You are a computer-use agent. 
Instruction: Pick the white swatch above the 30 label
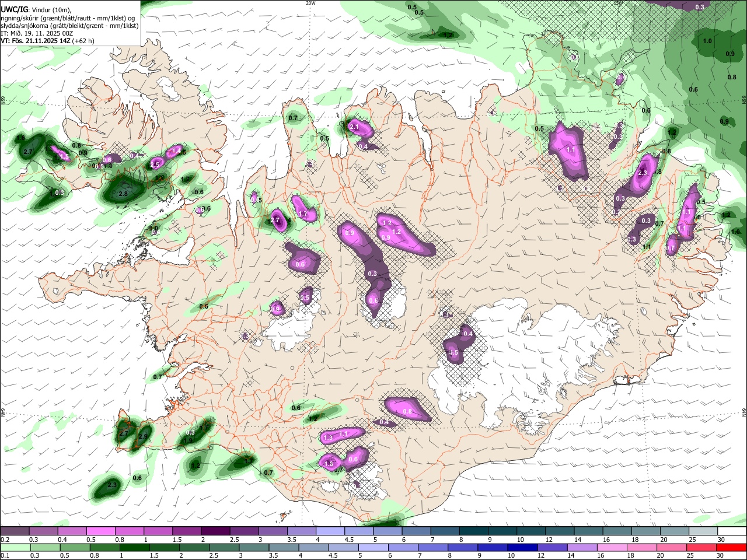[x=731, y=531]
